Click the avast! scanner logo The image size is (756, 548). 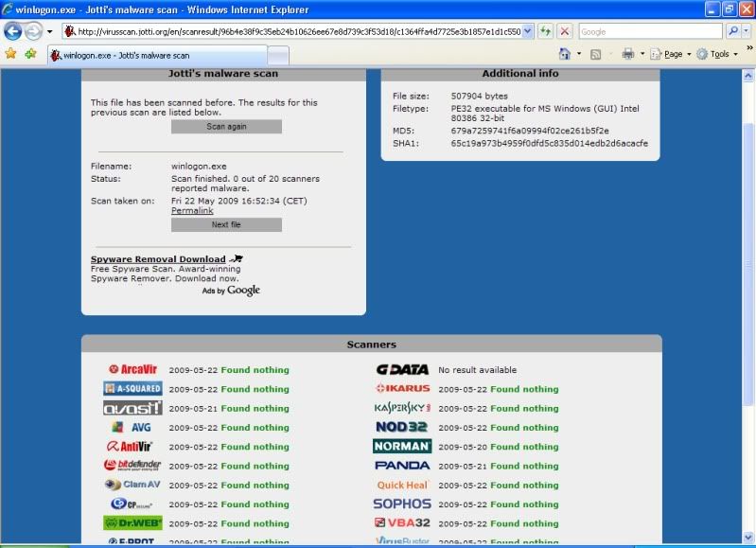132,408
